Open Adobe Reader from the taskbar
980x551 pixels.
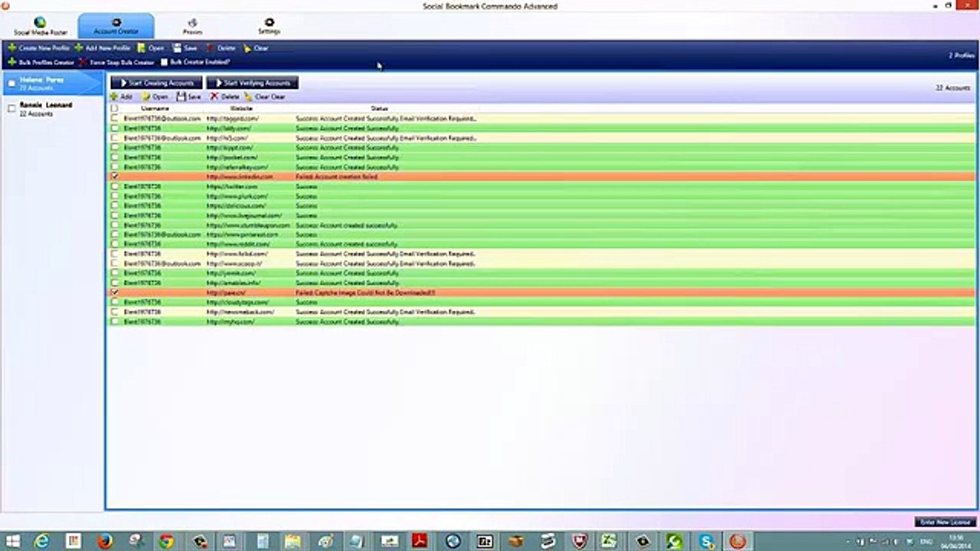pyautogui.click(x=420, y=541)
